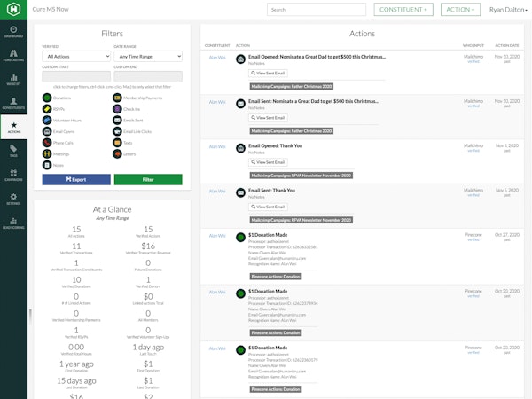Open Alan Wei link on first Email Opened row
The width and height of the screenshot is (532, 399).
pos(217,58)
